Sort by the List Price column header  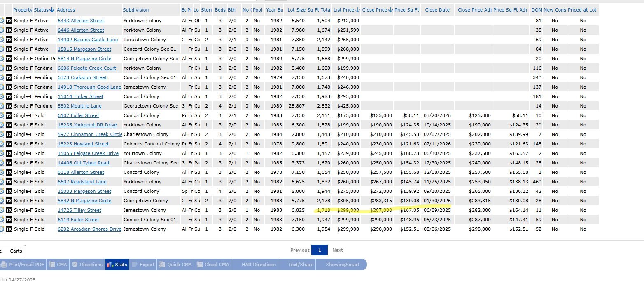pos(346,10)
